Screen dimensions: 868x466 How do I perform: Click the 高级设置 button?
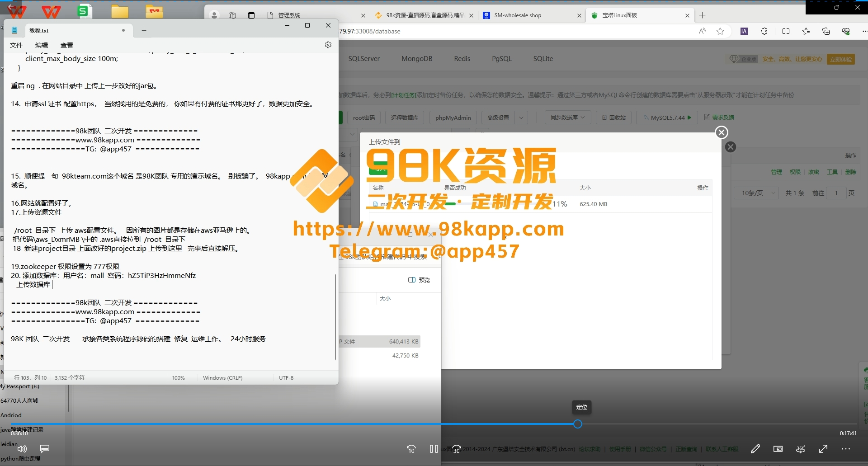pos(498,118)
